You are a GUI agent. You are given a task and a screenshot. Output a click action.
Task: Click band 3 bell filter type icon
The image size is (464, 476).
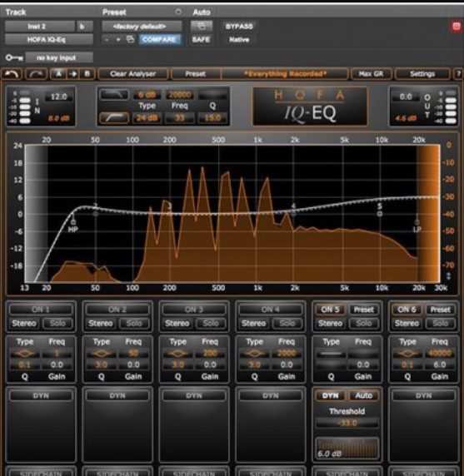point(178,354)
